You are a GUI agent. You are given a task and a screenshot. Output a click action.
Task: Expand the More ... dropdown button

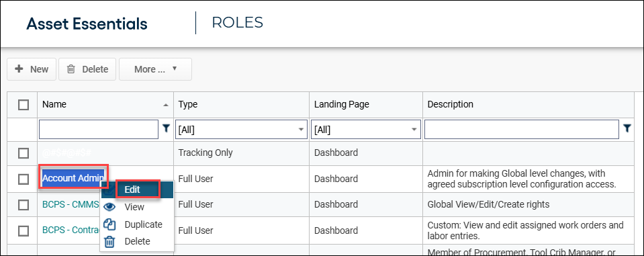155,69
